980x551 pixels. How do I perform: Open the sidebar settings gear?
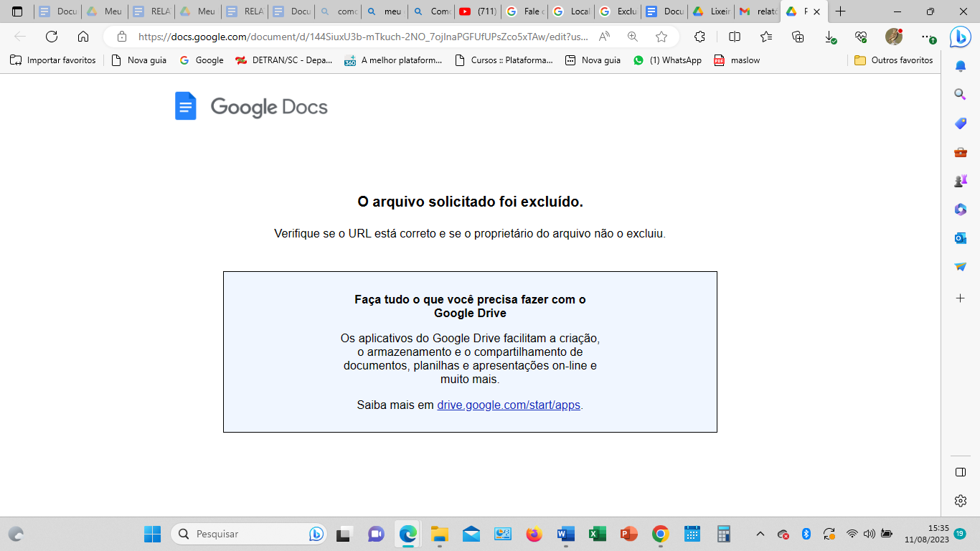[960, 501]
